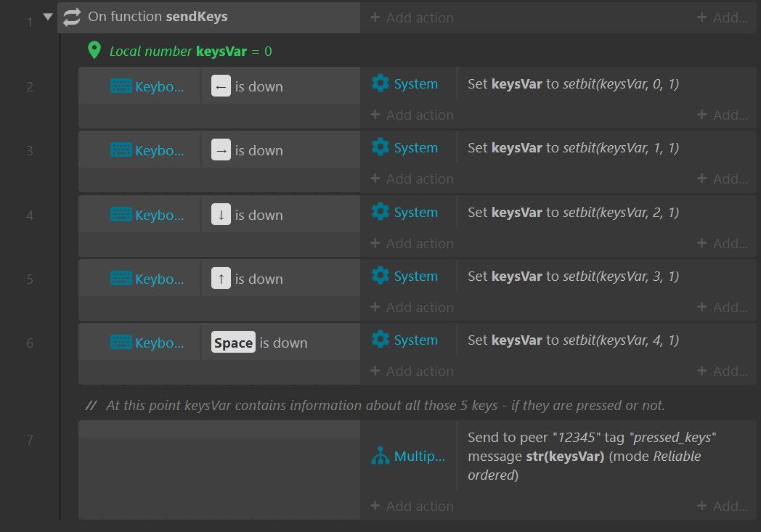
Task: Select the setbit(keysVar, 2, 1) action
Action: [x=573, y=213]
